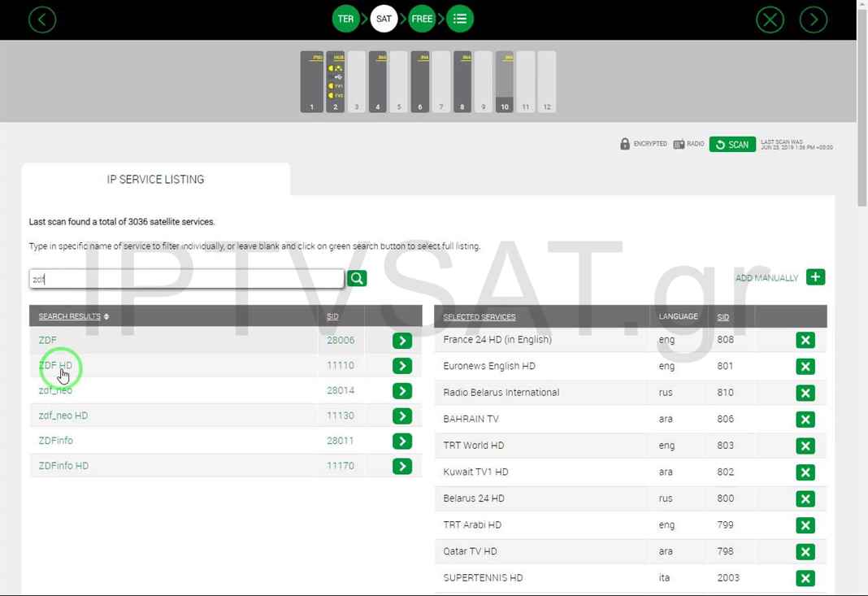
Task: Sort selected services by SID header
Action: (723, 317)
